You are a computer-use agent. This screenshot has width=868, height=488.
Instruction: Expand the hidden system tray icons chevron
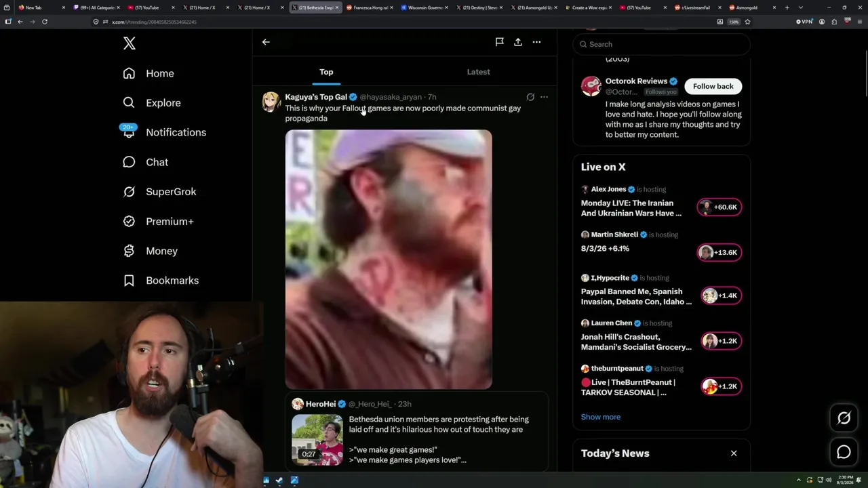(x=799, y=481)
